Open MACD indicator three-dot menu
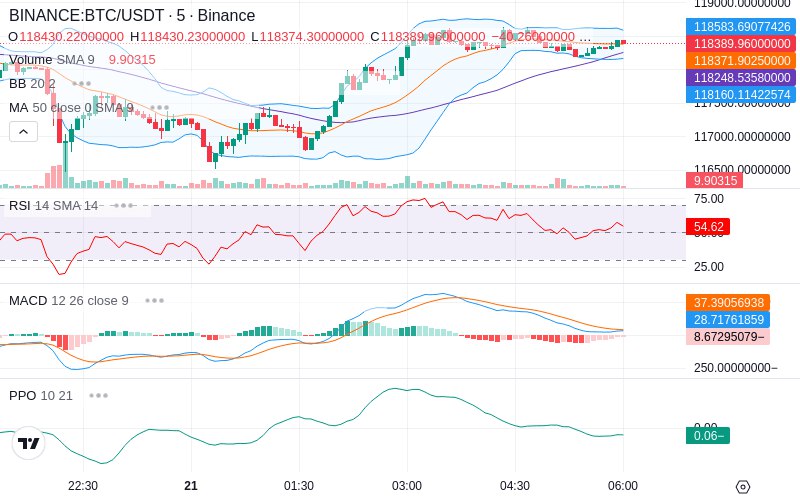Screen dimensions: 800x500 [155, 301]
